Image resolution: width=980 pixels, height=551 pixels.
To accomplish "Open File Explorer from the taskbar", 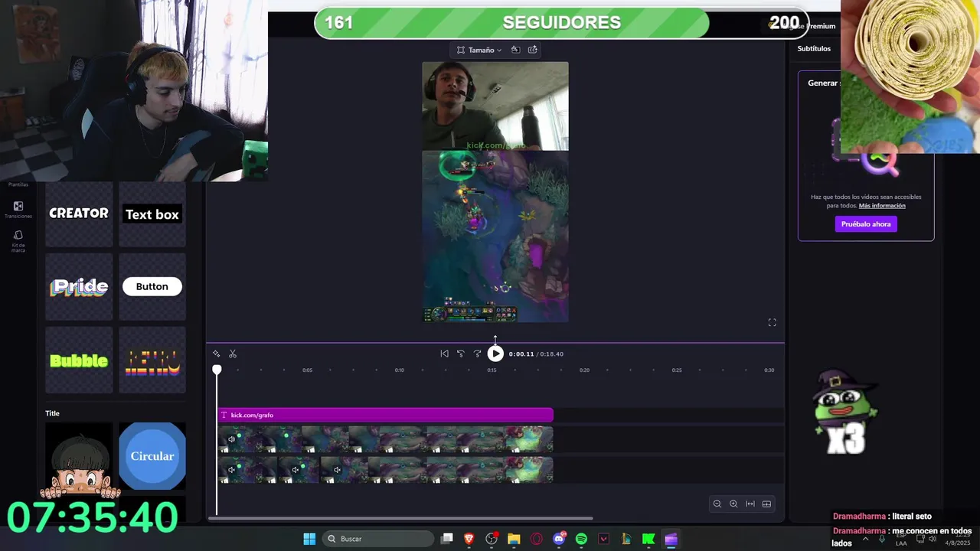I will [514, 539].
